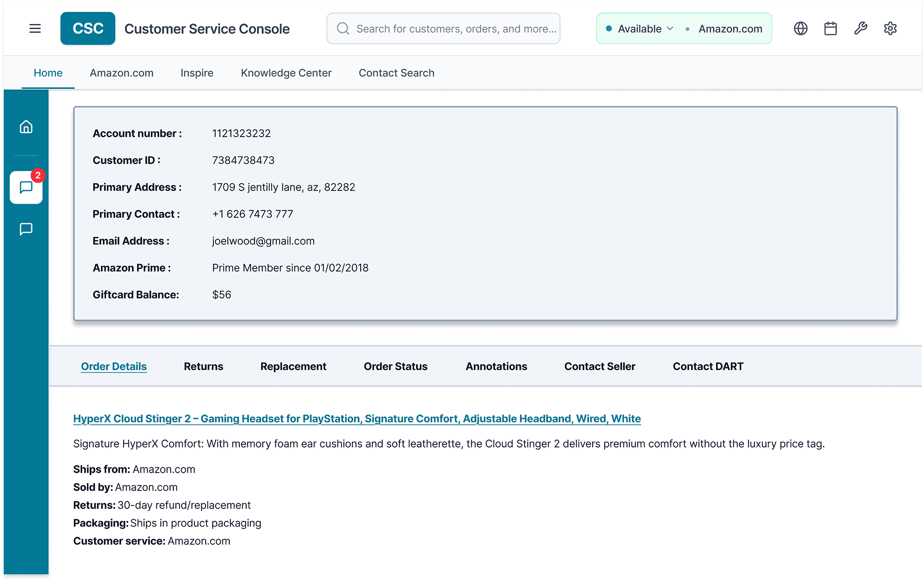This screenshot has height=581, width=924.
Task: Click the Signature HyperX Comfort description
Action: (449, 444)
